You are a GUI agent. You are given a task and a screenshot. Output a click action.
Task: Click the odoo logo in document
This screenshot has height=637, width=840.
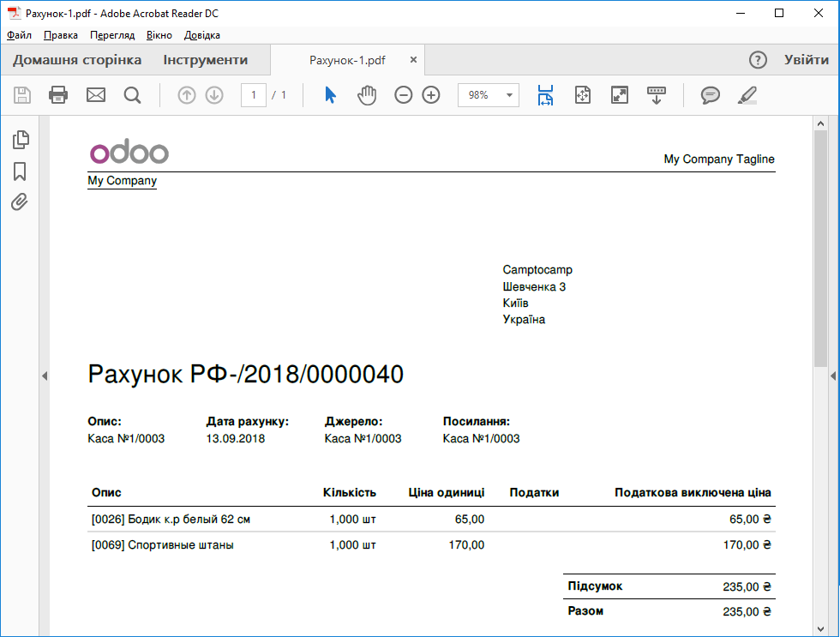[129, 152]
